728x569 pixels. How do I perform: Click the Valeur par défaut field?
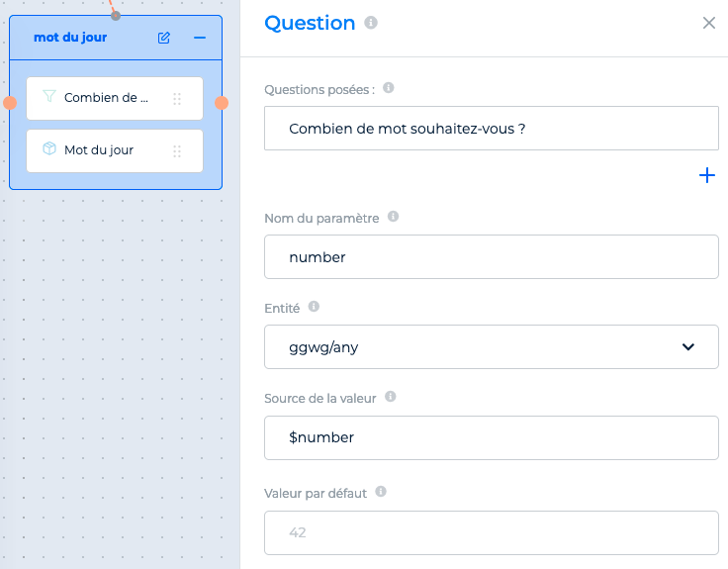492,532
